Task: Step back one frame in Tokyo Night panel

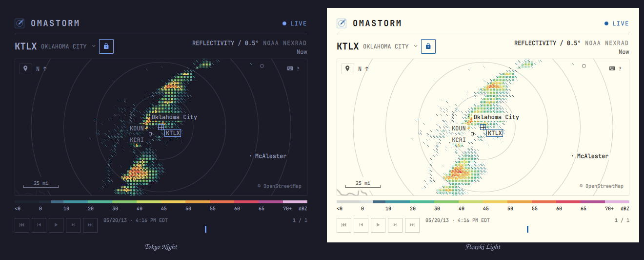Action: pos(39,225)
